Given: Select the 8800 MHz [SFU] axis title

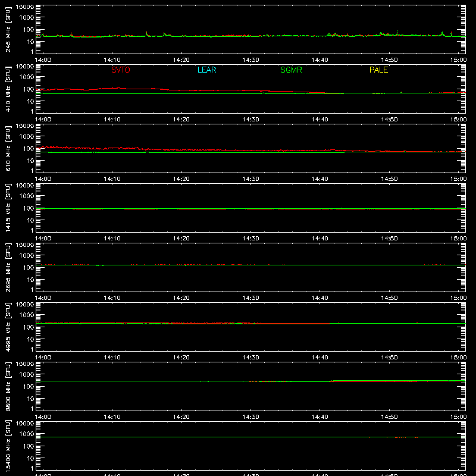Looking at the screenshot, I should (8, 386).
